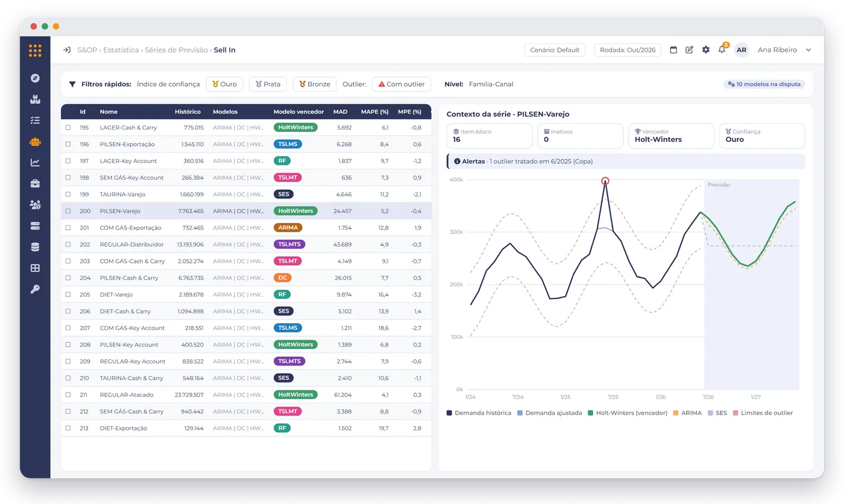
Task: Click the compass icon in sidebar
Action: click(x=35, y=78)
